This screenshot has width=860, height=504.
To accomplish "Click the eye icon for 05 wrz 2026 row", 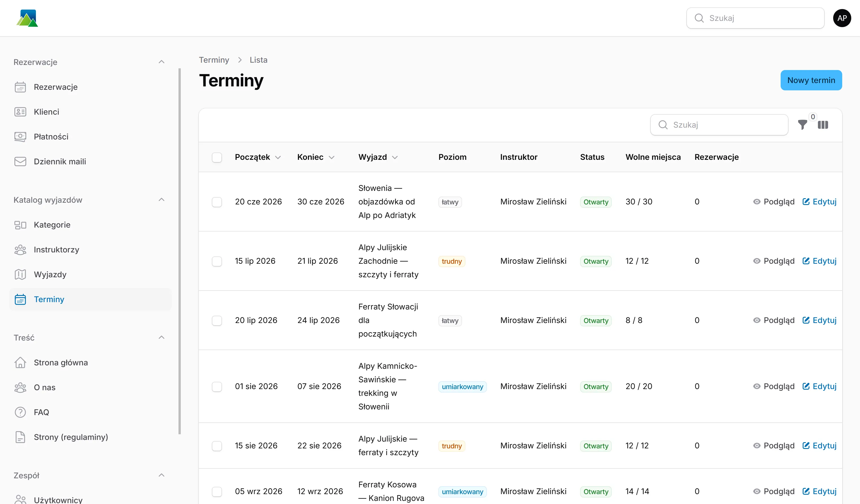I will 757,491.
